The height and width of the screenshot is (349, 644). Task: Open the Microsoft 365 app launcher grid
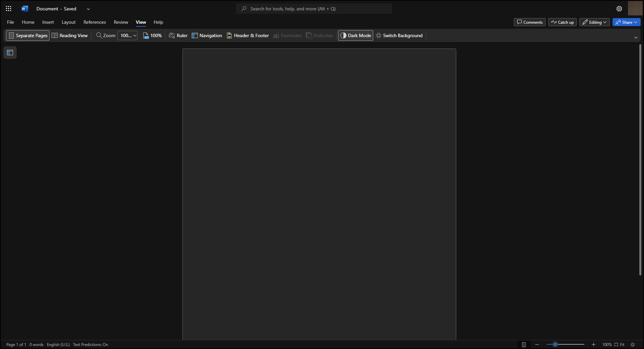click(8, 8)
